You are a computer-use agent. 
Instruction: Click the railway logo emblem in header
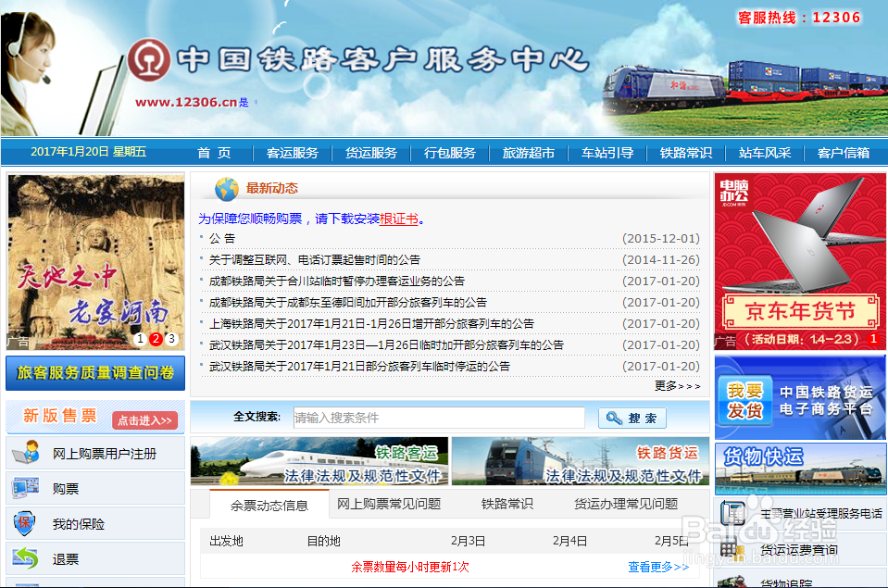(149, 59)
